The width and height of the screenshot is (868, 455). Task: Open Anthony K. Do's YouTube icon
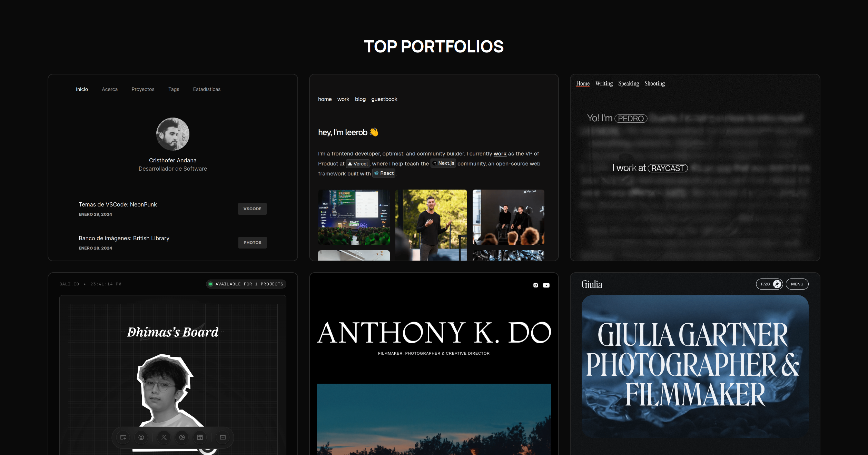[x=546, y=285]
